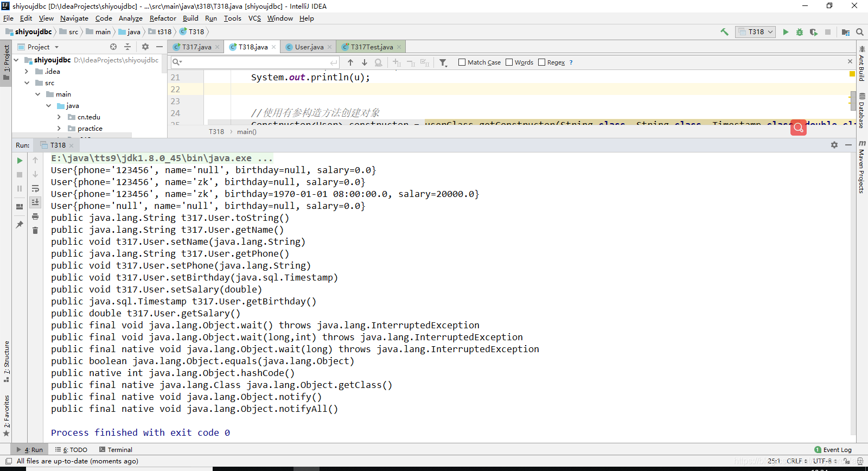Close the find bar

click(850, 61)
